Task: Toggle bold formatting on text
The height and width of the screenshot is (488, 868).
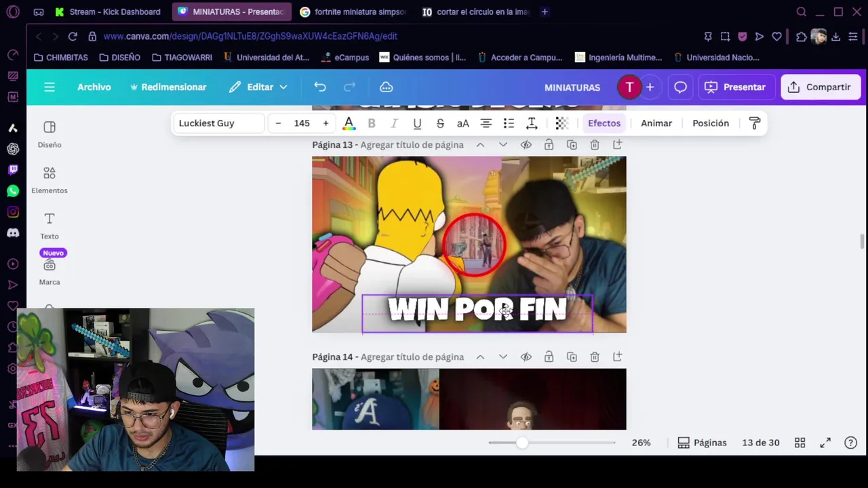Action: click(372, 123)
